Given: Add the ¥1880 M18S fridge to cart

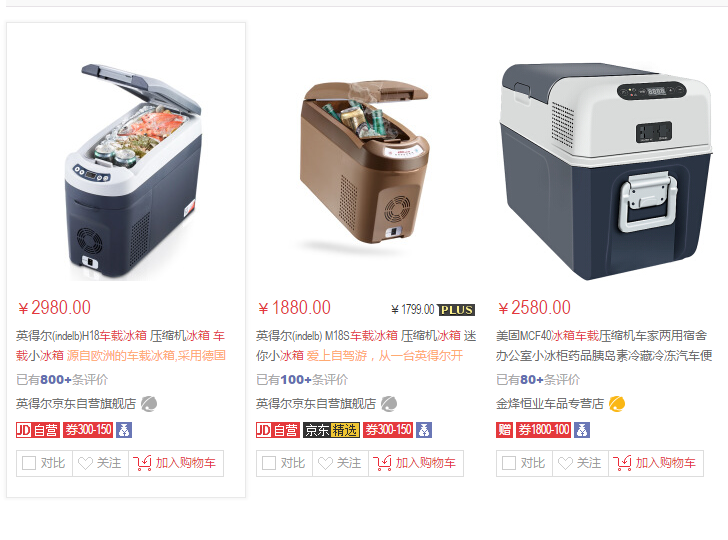Looking at the screenshot, I should pos(416,463).
